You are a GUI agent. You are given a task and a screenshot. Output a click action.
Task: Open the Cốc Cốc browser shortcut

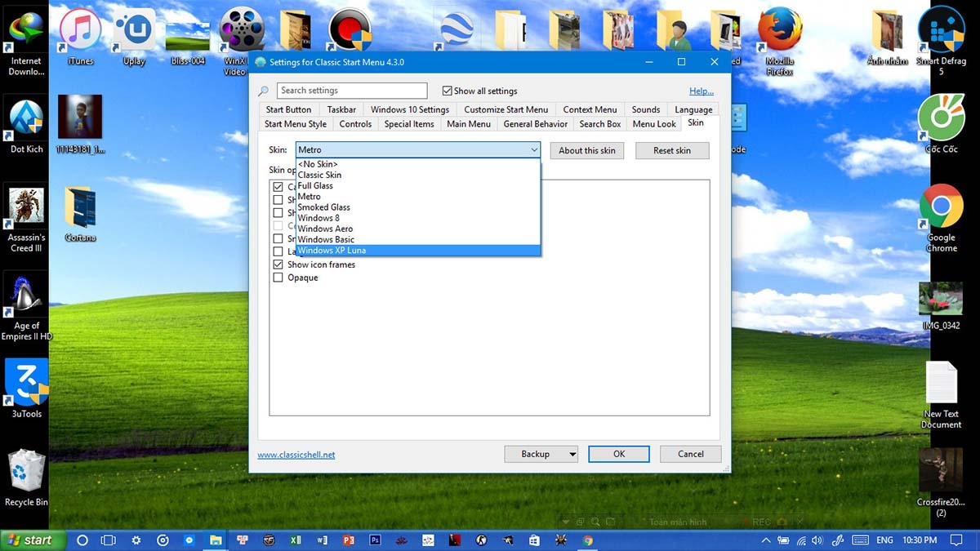[x=941, y=124]
